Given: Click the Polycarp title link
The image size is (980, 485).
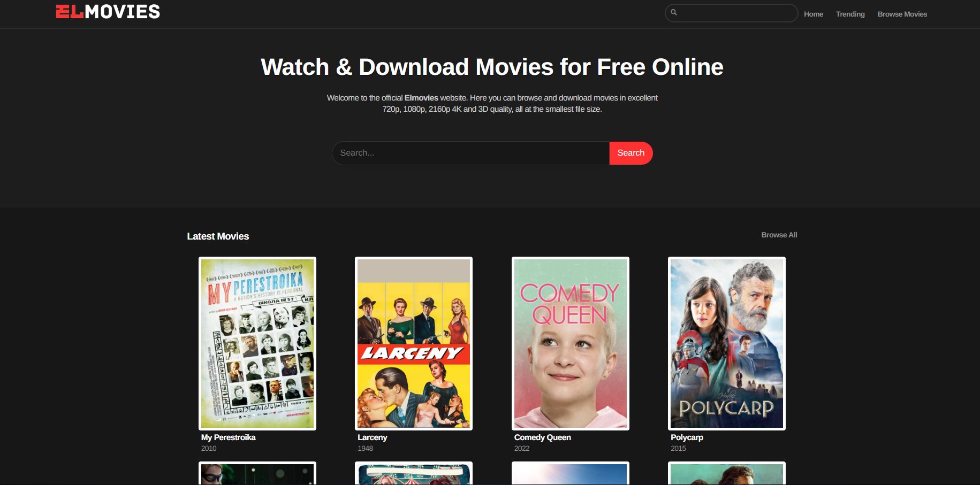Looking at the screenshot, I should coord(687,437).
